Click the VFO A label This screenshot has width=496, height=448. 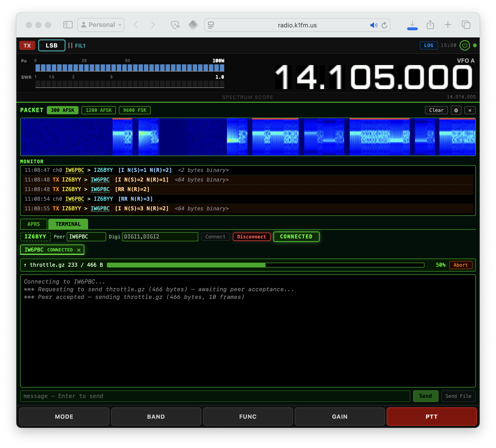click(466, 61)
